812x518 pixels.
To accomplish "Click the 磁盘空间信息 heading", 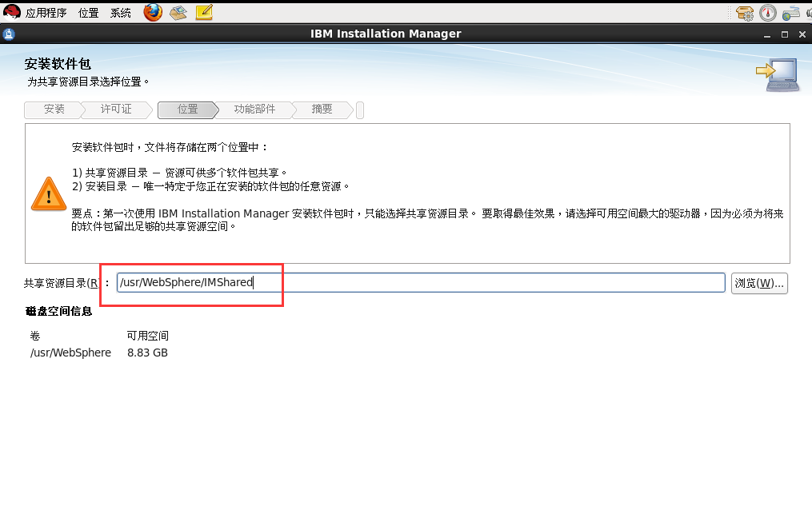I will 58,311.
